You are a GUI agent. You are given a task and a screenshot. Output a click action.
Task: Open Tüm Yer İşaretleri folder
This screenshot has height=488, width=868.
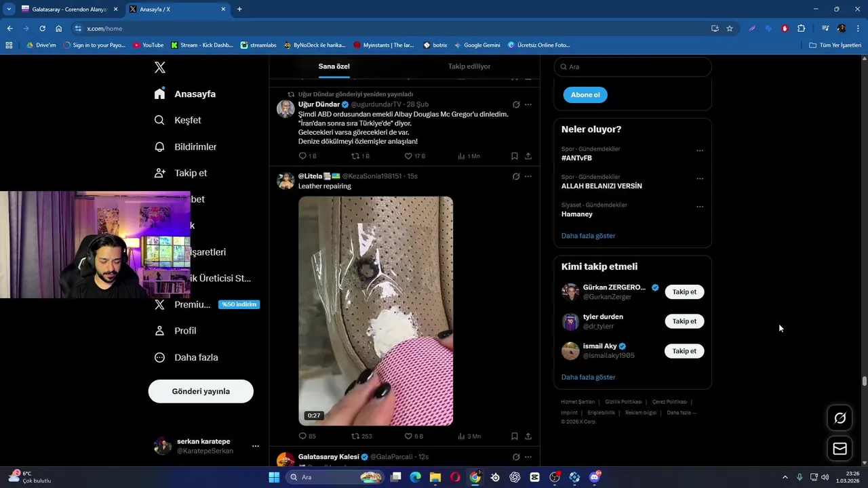pyautogui.click(x=835, y=45)
